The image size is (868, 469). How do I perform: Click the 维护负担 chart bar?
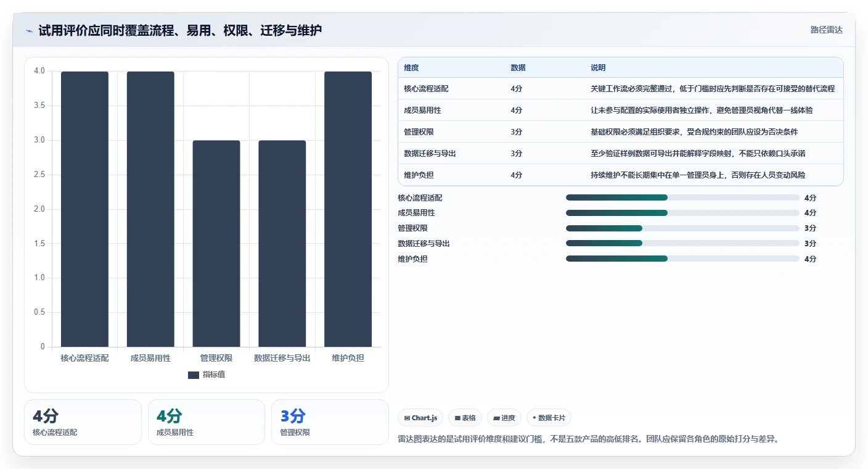pyautogui.click(x=348, y=209)
